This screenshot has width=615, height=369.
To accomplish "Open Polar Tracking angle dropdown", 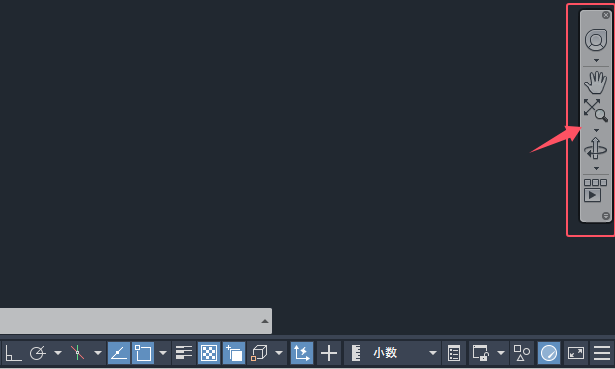I will 58,353.
